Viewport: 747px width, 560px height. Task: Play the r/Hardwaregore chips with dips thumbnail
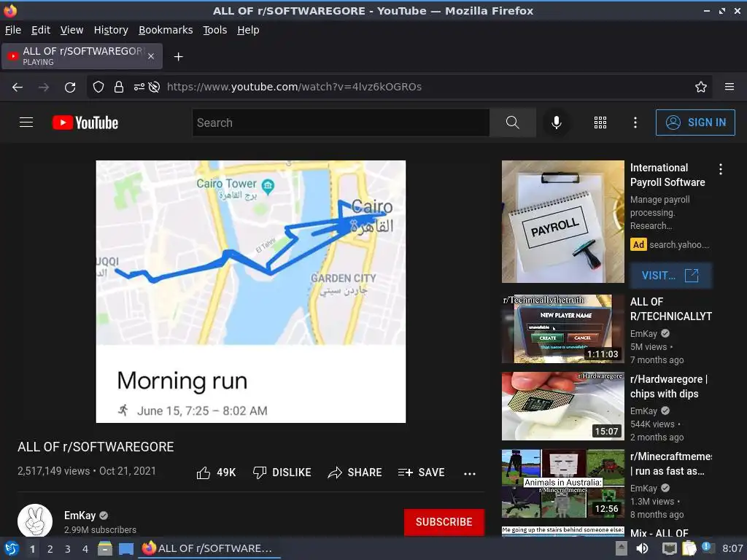[562, 406]
